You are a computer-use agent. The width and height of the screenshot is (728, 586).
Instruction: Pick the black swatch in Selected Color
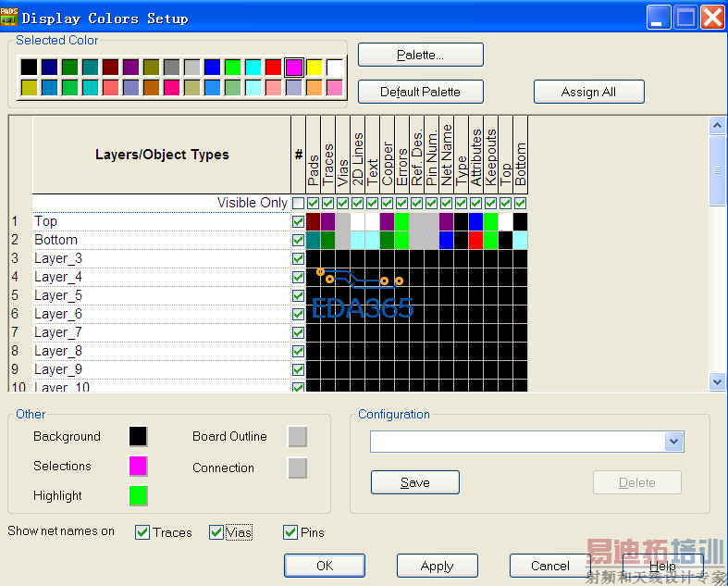pos(29,68)
